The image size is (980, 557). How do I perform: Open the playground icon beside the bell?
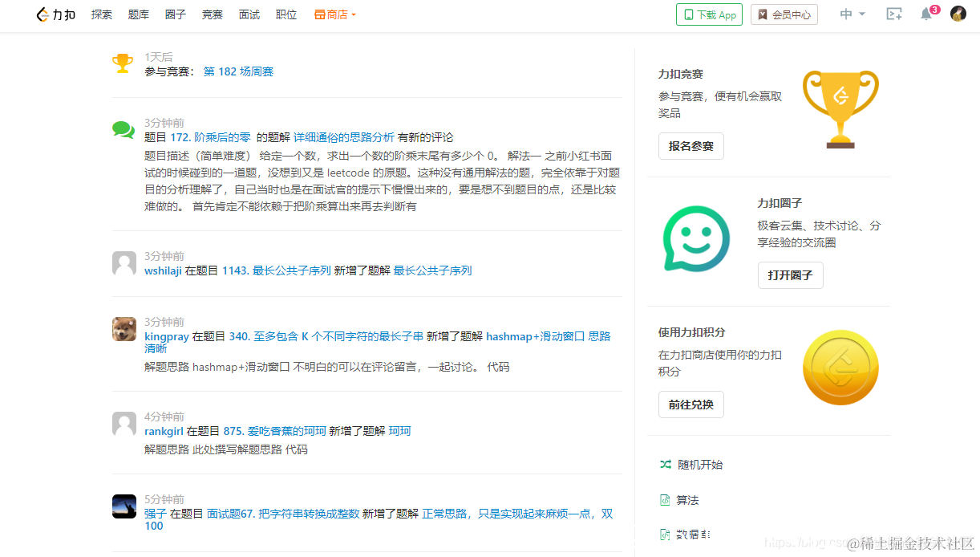(x=893, y=14)
